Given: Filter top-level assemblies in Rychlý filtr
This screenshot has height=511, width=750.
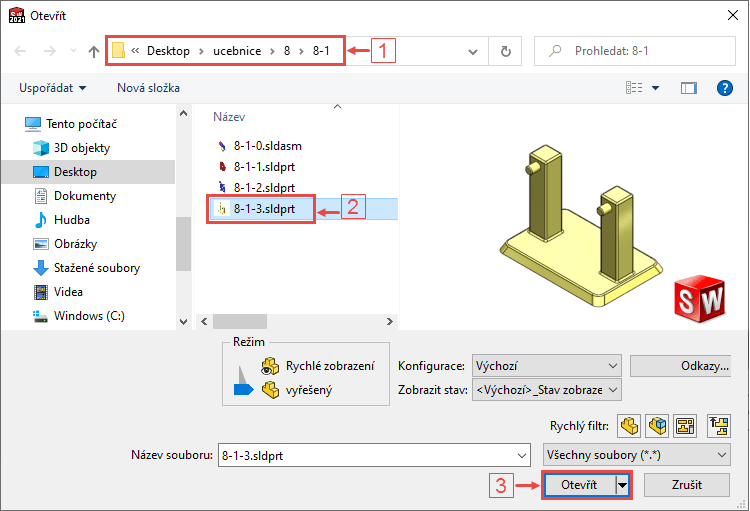Looking at the screenshot, I should [719, 425].
